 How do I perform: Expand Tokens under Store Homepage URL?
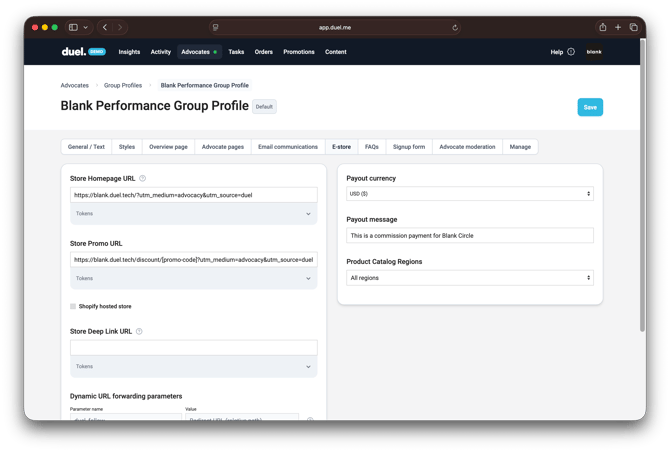(193, 214)
